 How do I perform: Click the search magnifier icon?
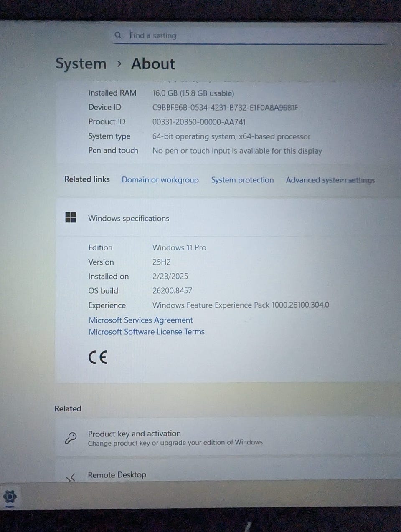click(118, 35)
